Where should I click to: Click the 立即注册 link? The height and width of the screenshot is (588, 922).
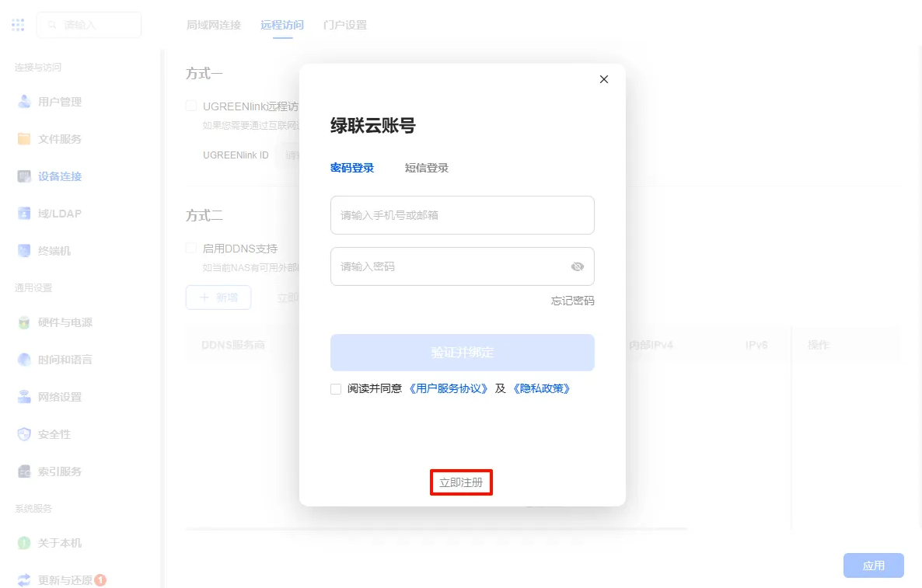(x=461, y=482)
